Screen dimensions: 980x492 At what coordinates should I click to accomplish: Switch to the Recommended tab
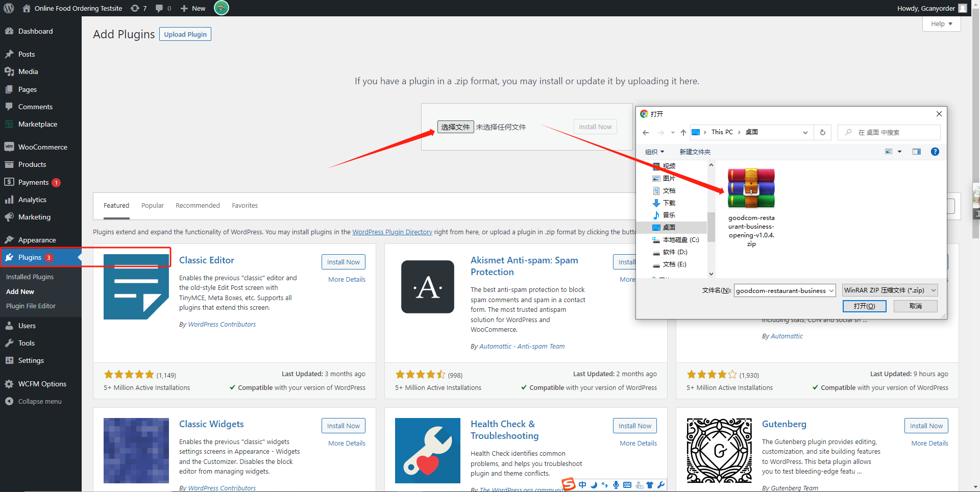pyautogui.click(x=198, y=206)
